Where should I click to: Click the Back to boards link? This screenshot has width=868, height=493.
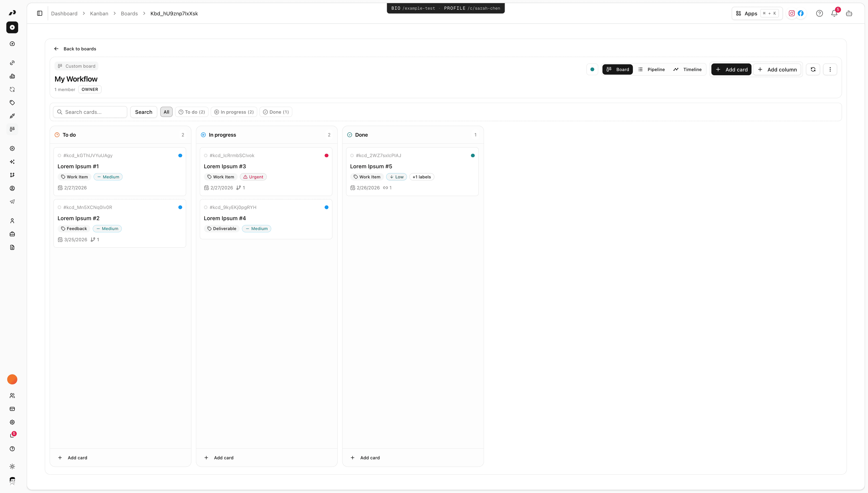tap(75, 48)
